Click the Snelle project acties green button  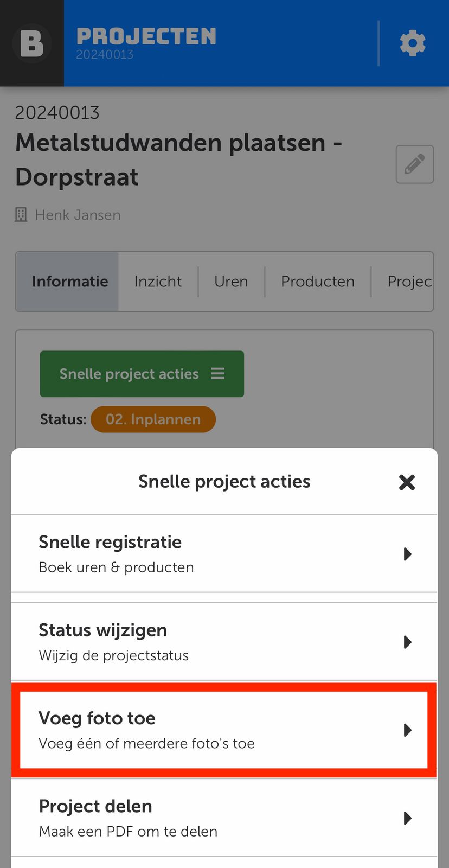[130, 374]
